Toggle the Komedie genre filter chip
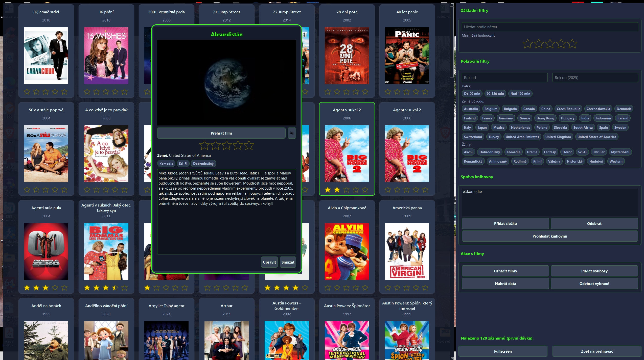Image resolution: width=644 pixels, height=360 pixels. (x=513, y=152)
